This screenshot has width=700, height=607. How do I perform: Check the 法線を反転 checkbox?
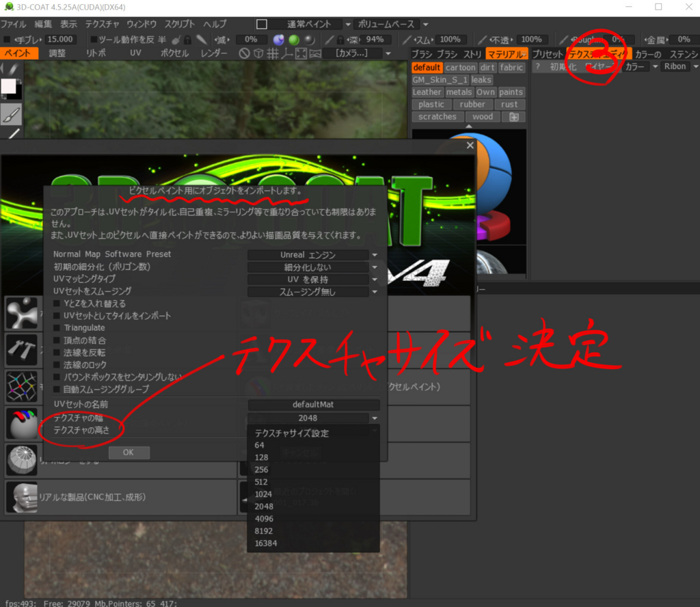point(57,353)
